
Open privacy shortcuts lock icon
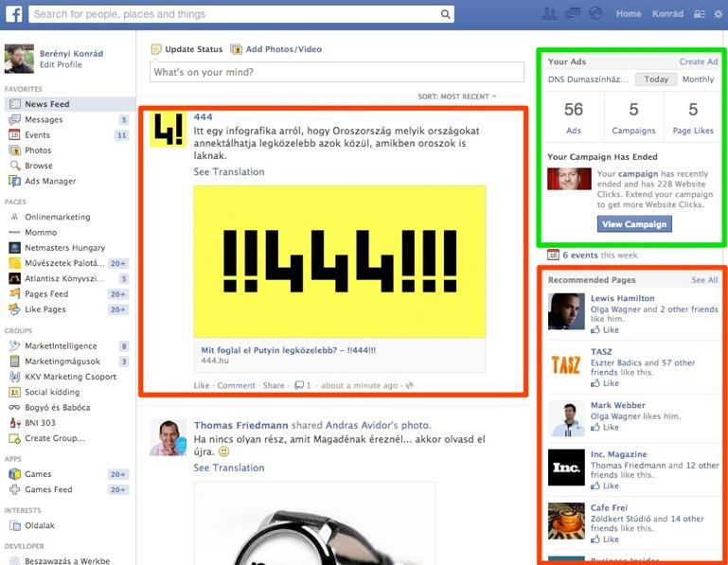(x=700, y=14)
